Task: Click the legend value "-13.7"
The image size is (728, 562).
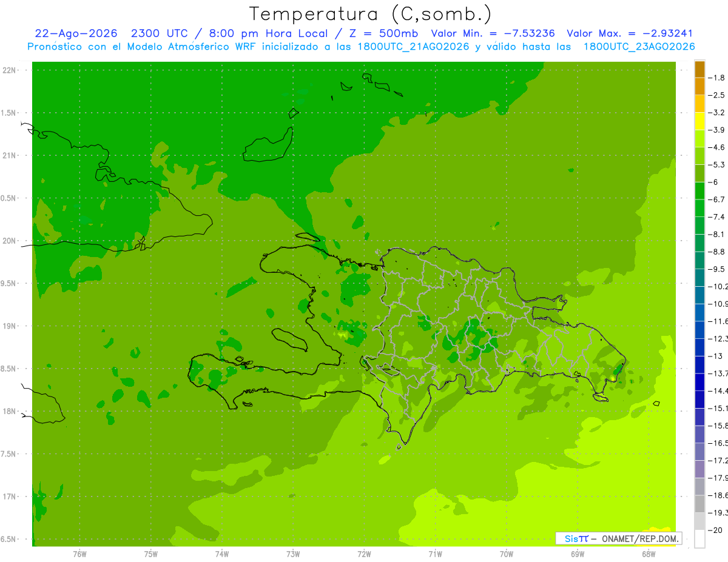Action: (x=718, y=373)
